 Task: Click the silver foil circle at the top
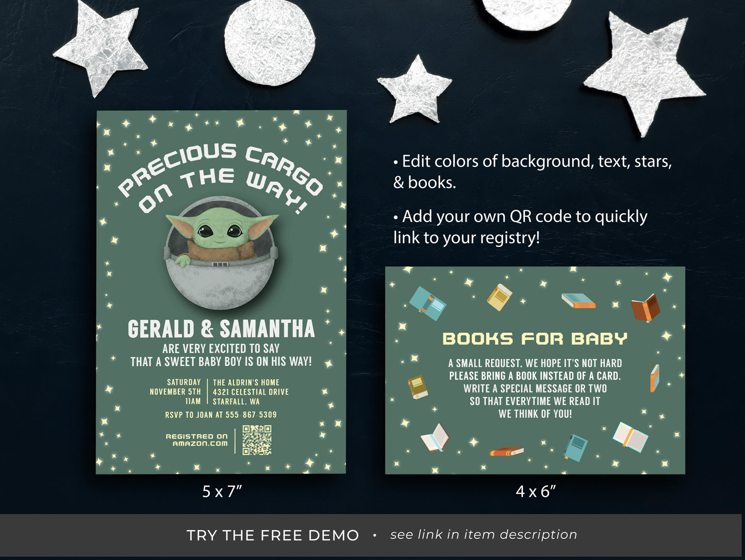(x=269, y=41)
